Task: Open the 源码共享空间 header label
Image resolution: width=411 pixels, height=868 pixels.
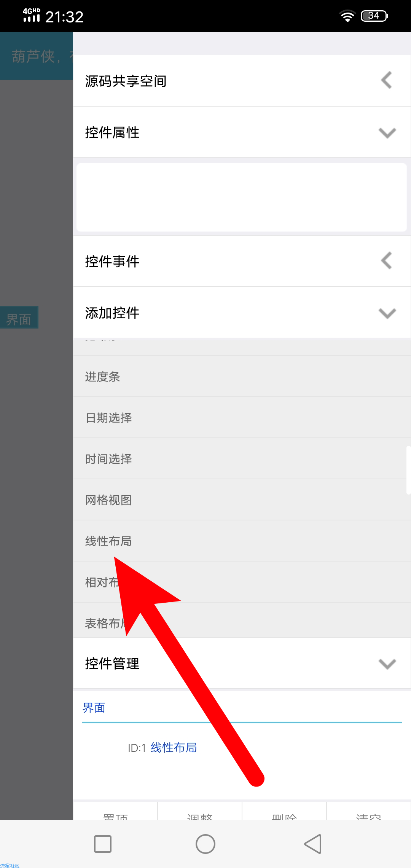Action: pos(126,81)
